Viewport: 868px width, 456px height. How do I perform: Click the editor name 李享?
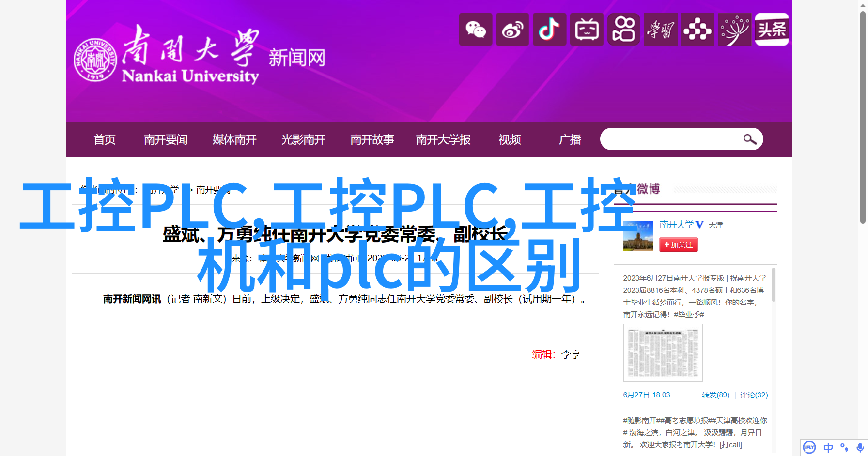click(x=571, y=354)
